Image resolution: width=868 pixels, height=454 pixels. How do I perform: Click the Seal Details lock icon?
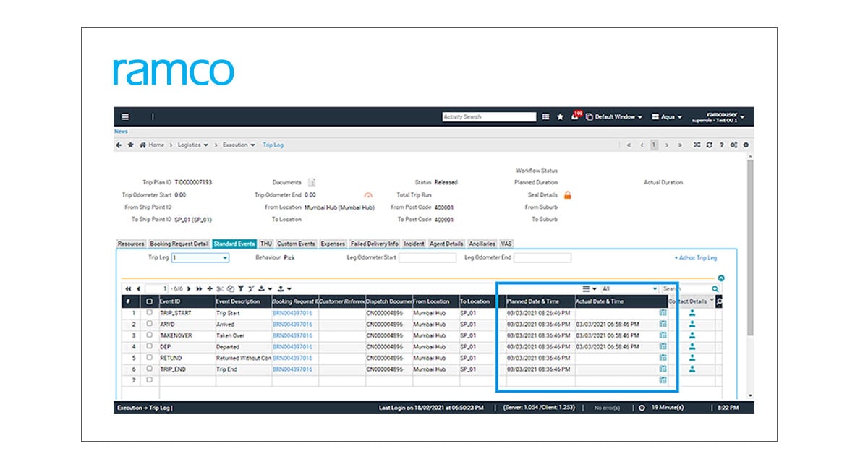pos(568,194)
